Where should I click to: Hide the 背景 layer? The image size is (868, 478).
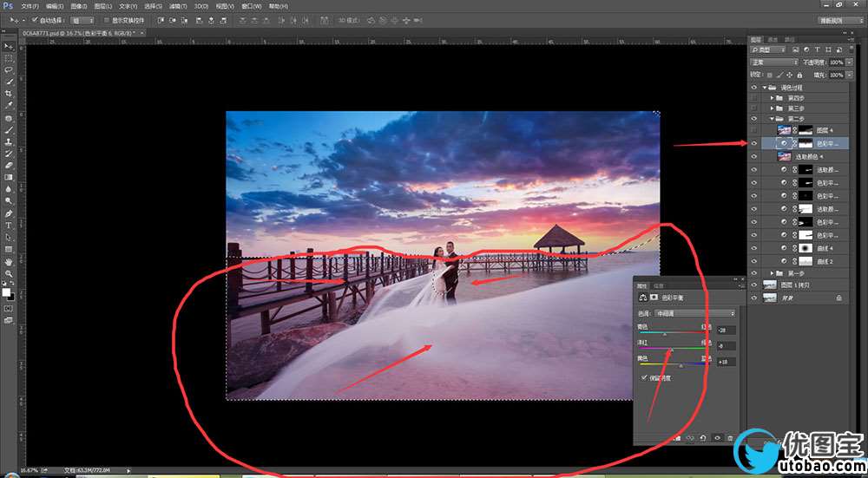pos(753,298)
